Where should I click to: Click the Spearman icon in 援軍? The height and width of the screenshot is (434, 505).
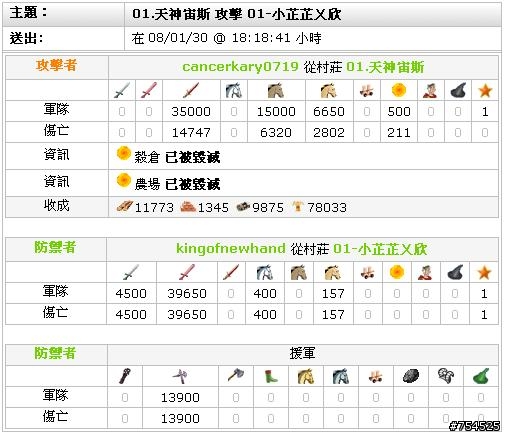[x=180, y=376]
